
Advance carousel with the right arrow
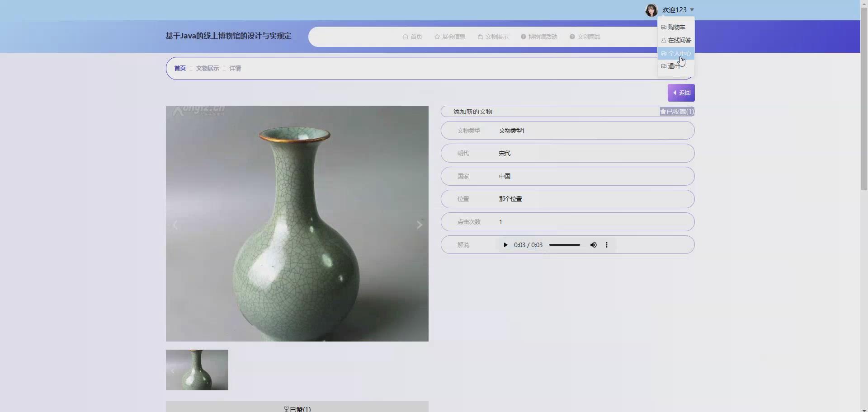(420, 225)
